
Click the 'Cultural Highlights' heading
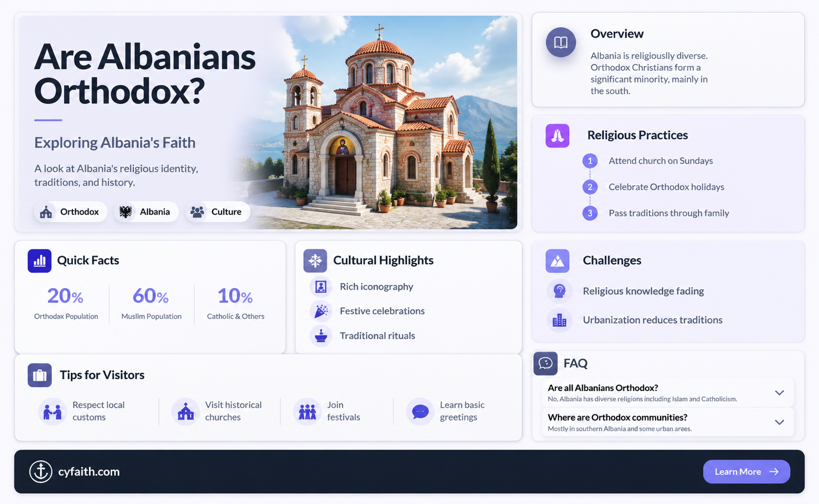(x=383, y=260)
